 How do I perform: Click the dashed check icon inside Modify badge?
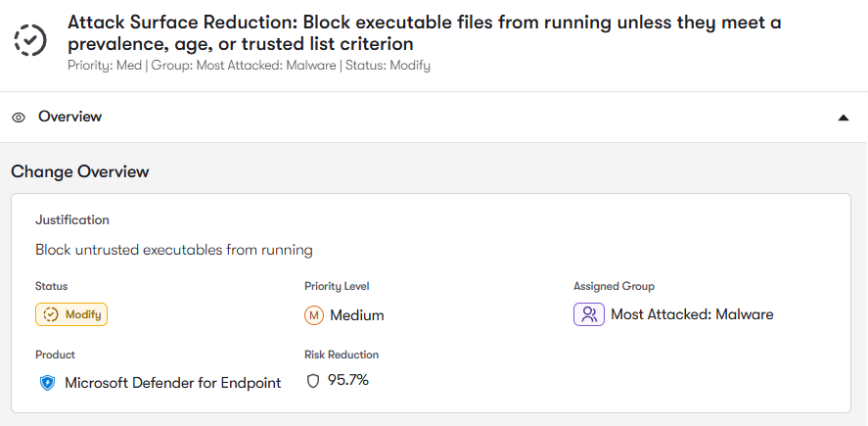51,314
